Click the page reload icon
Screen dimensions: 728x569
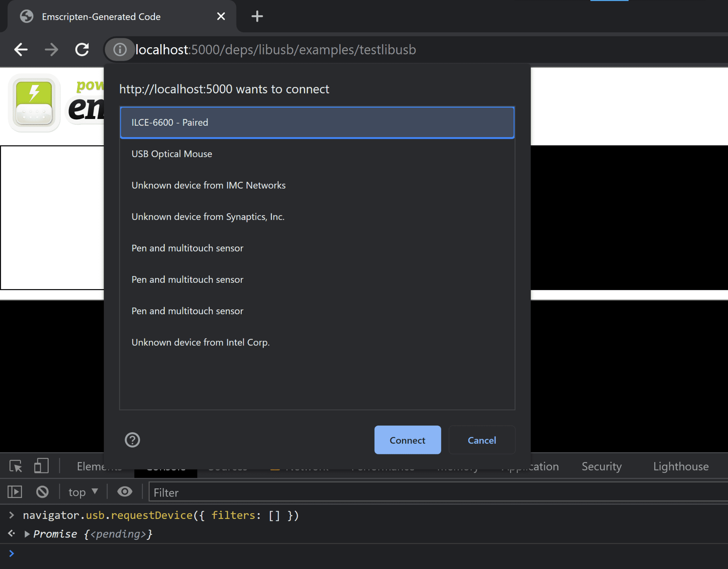[x=83, y=50]
